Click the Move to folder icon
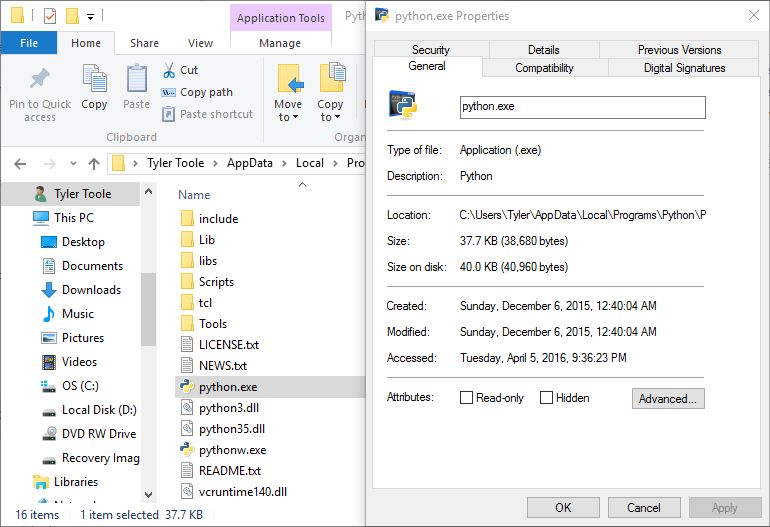This screenshot has height=527, width=770. click(x=291, y=79)
